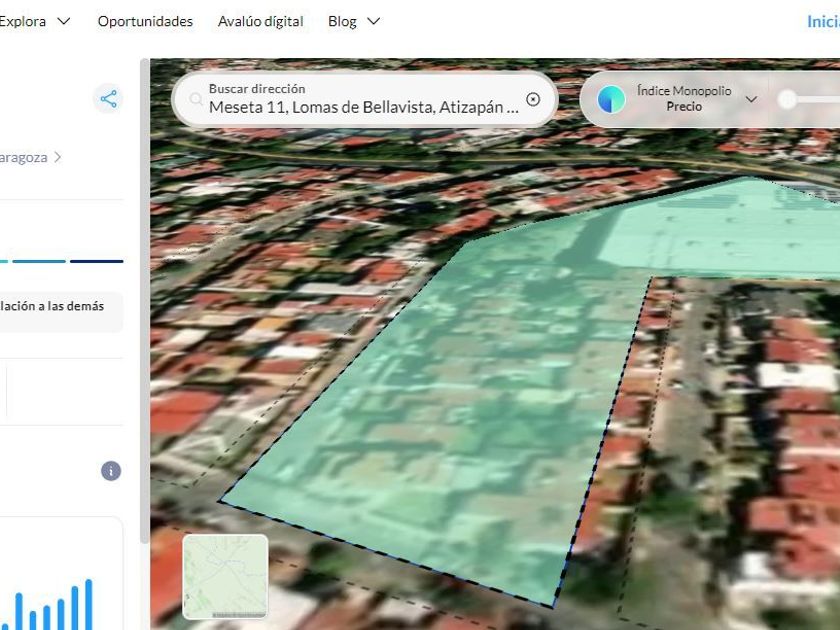
Task: Expand the Índice Monopolio Precio dropdown
Action: (751, 99)
